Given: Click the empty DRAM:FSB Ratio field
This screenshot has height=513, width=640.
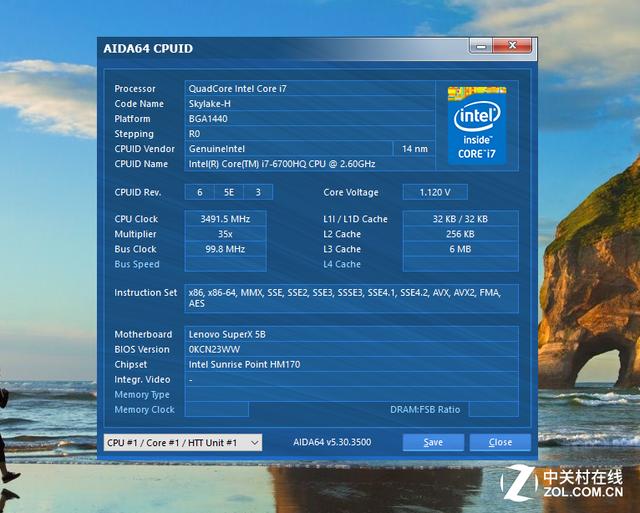Looking at the screenshot, I should coord(494,409).
